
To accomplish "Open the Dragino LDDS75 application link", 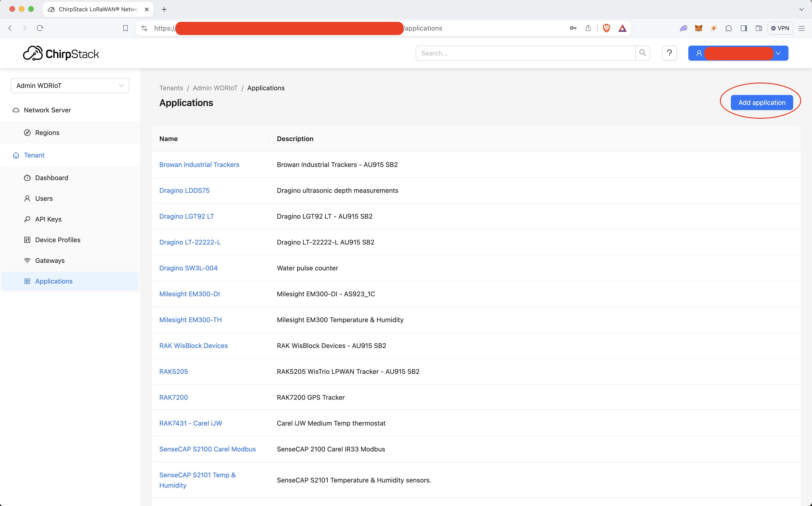I will pyautogui.click(x=184, y=190).
